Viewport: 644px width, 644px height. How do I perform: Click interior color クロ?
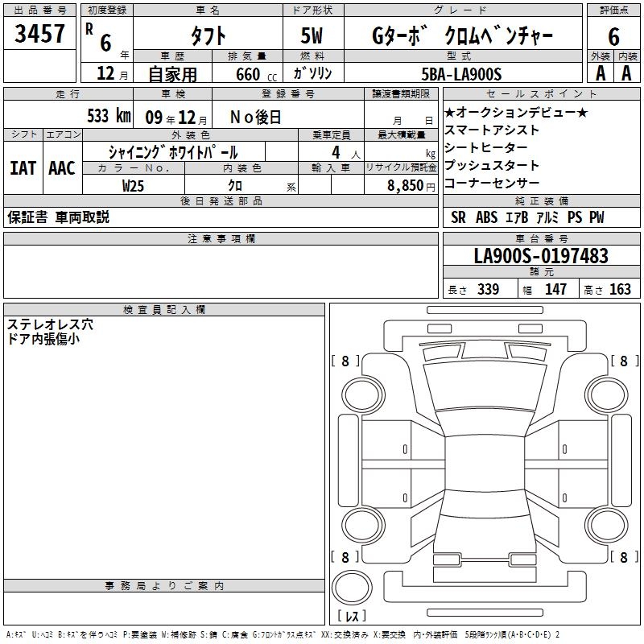[235, 186]
